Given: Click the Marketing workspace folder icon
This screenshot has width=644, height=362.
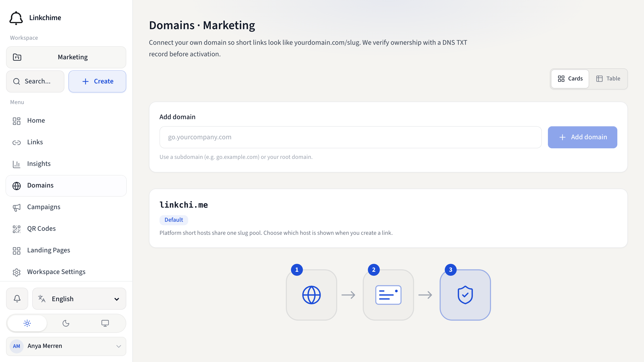Looking at the screenshot, I should (x=17, y=57).
